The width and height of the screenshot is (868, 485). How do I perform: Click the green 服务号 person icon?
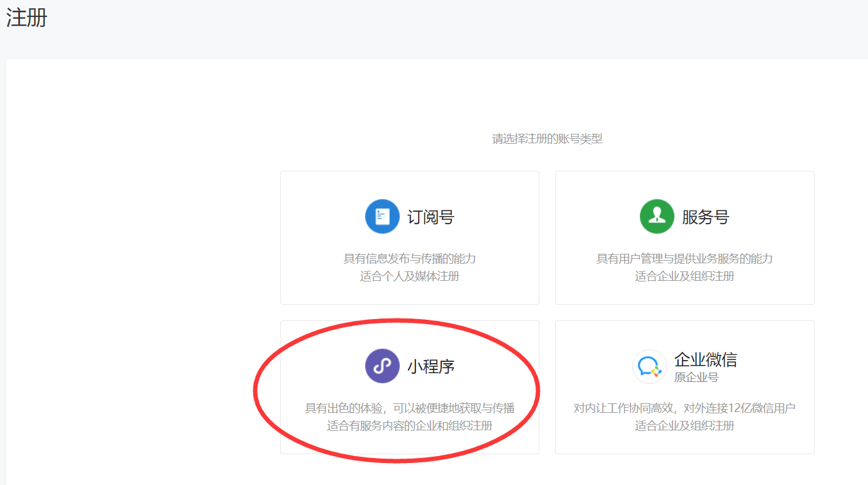[x=657, y=216]
